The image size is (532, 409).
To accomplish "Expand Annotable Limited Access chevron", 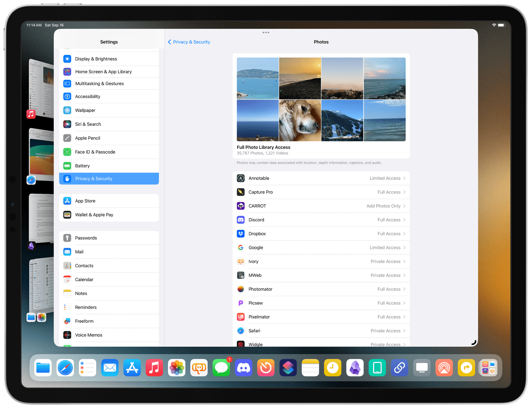I will 404,178.
